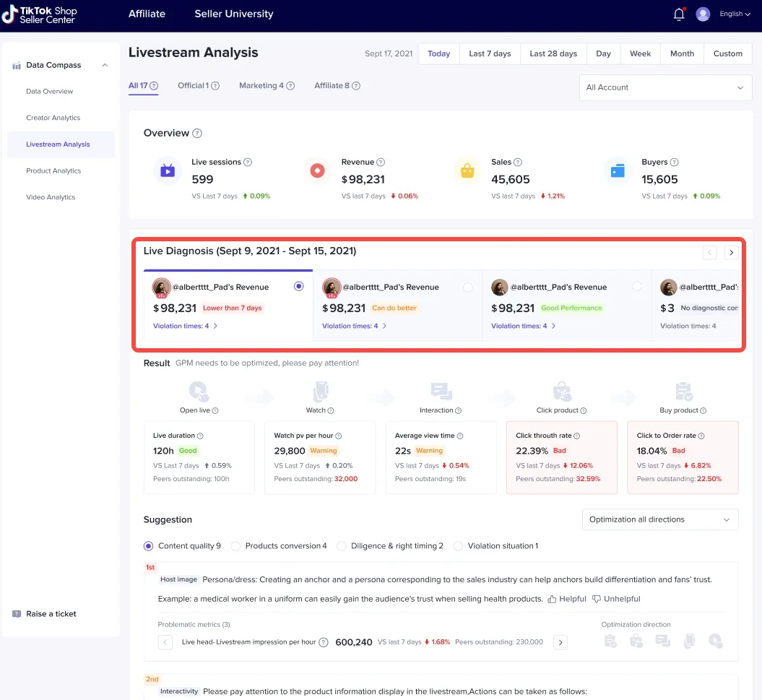Click the thumbs-down Unhelpful icon
This screenshot has width=762, height=700.
(597, 599)
